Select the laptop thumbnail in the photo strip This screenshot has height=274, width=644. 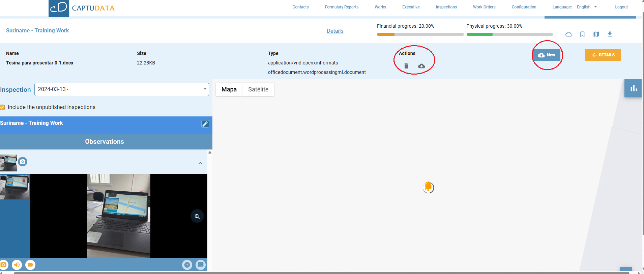pyautogui.click(x=14, y=187)
